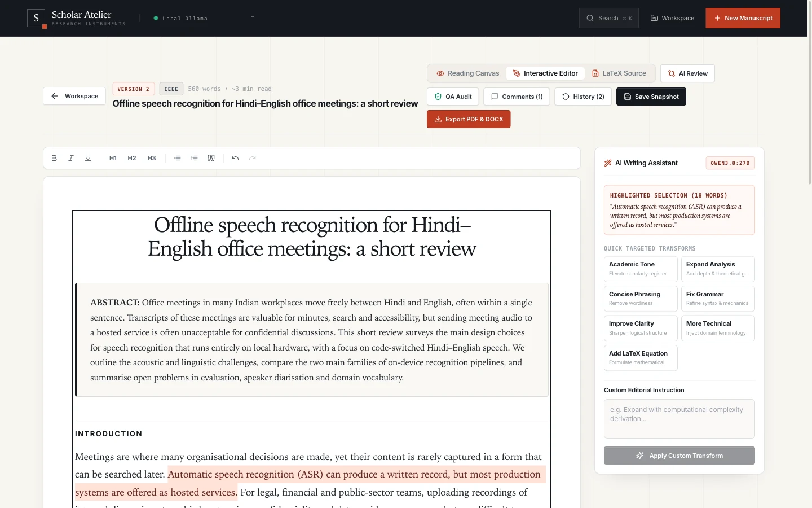The image size is (812, 508).
Task: Set Heading 3 style
Action: (x=152, y=158)
